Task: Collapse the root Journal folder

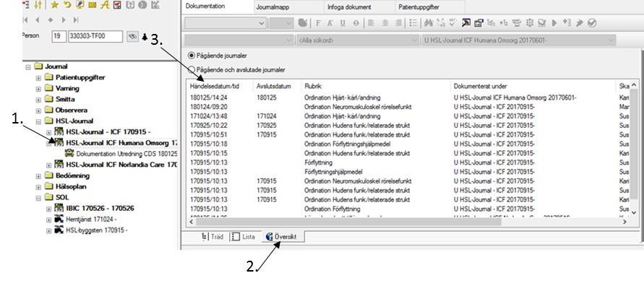Action: tap(28, 66)
